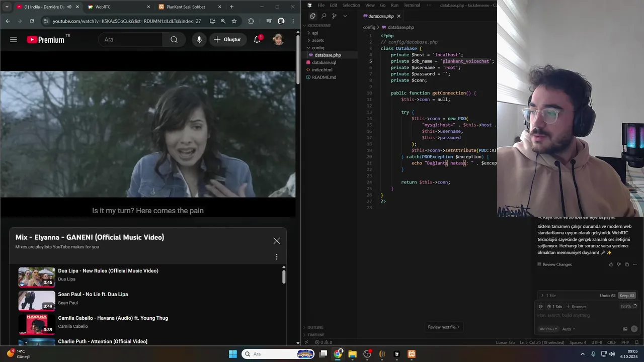Viewport: 644px width, 362px height.
Task: Click the Oluştur create button
Action: coord(227,39)
